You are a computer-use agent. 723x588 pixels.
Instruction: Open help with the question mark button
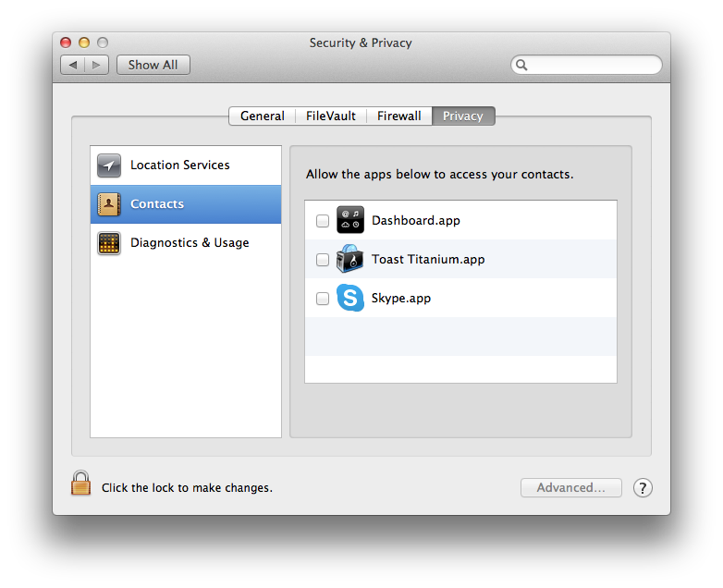tap(643, 488)
